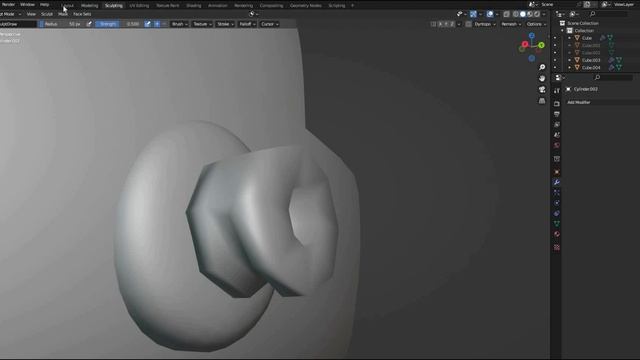Open the Remesh dropdown
This screenshot has height=360, width=640.
[x=511, y=24]
